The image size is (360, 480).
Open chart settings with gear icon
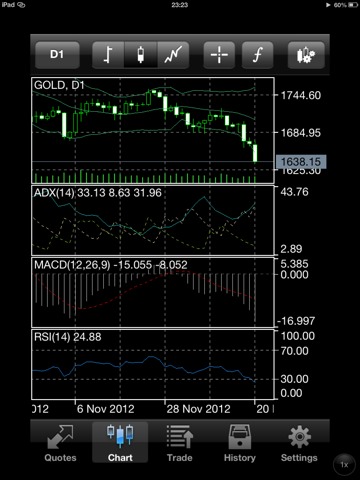(x=306, y=55)
